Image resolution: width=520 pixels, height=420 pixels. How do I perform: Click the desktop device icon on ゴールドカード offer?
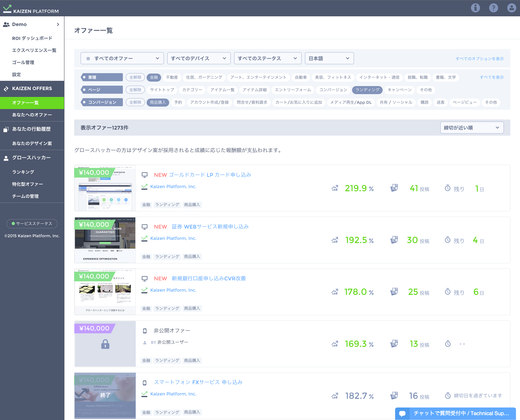click(x=145, y=175)
